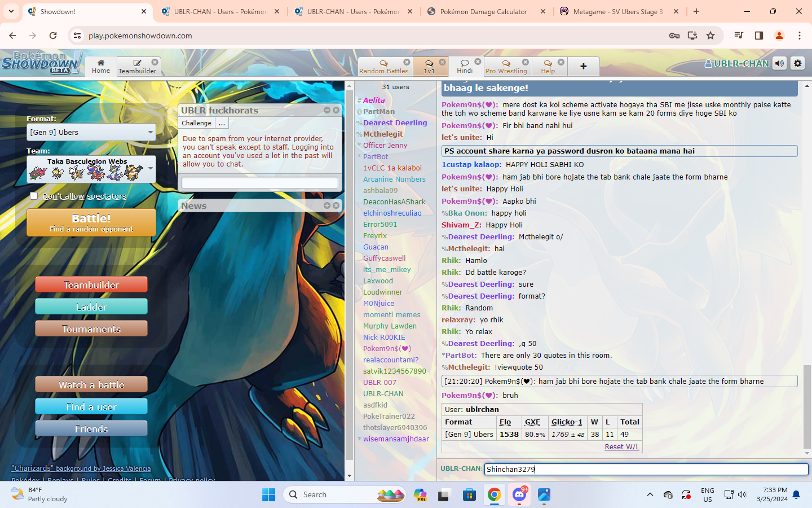Open Chrome three-dot menu
812x508 pixels.
[800, 36]
